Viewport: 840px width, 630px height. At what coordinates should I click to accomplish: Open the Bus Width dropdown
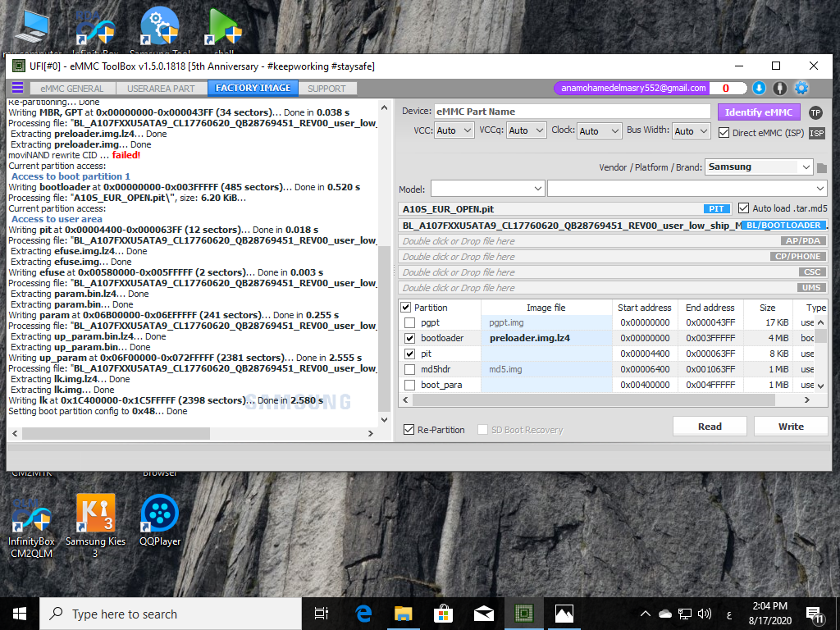tap(692, 130)
